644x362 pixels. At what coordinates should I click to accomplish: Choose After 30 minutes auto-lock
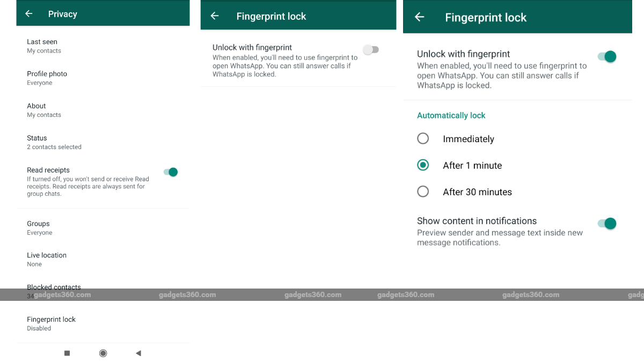point(423,191)
